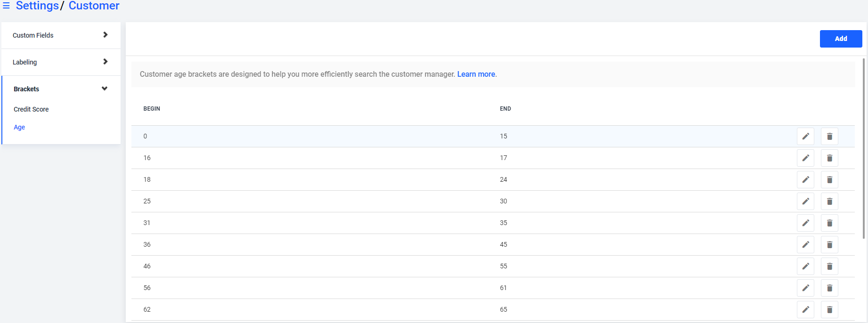Expand the Custom Fields chevron
868x323 pixels.
pos(105,35)
